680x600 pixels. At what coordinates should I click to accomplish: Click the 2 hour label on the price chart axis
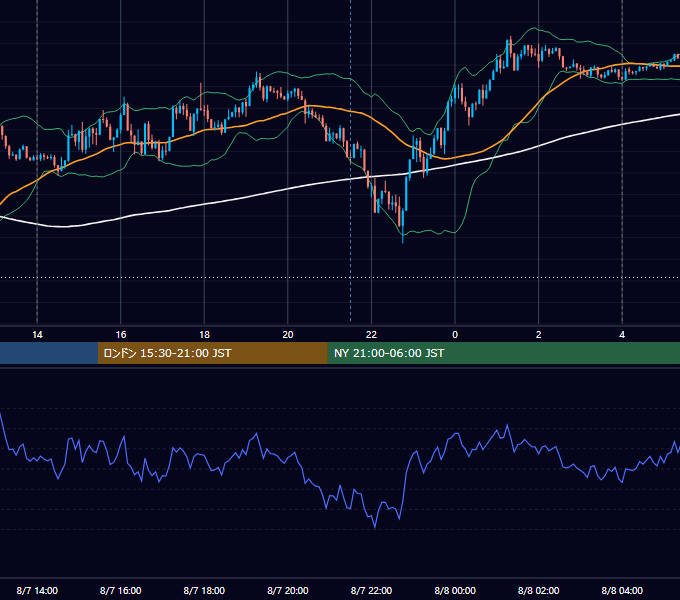539,335
